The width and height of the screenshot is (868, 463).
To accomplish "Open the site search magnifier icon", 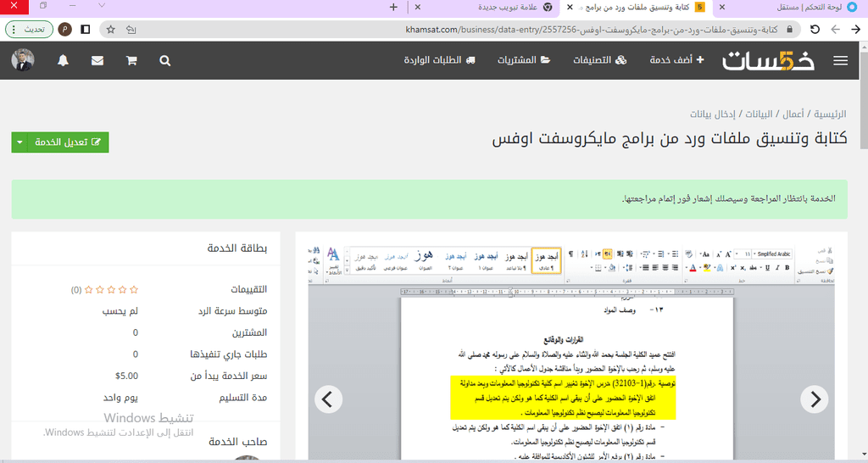I will (165, 61).
